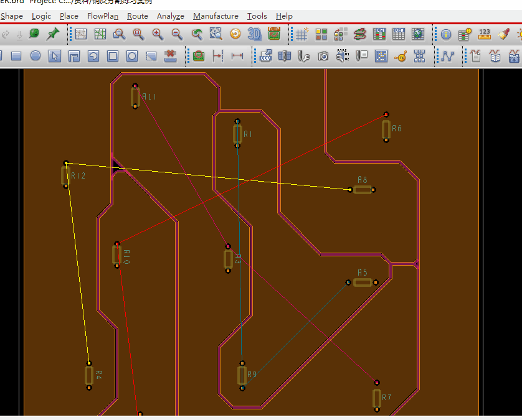The height and width of the screenshot is (420, 522).
Task: Click the red X delete shape icon
Action: coord(170,56)
